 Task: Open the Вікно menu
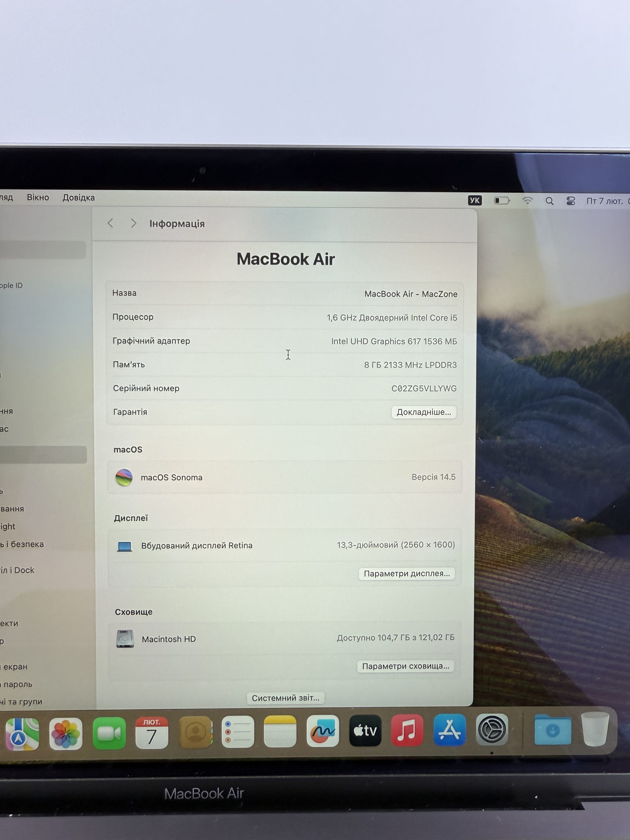point(38,198)
